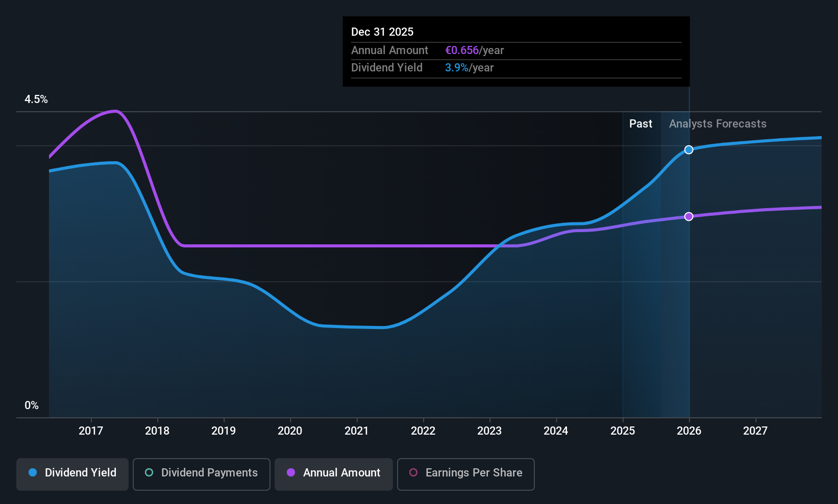Click the 4.5% y-axis label
This screenshot has width=838, height=504.
click(x=36, y=99)
